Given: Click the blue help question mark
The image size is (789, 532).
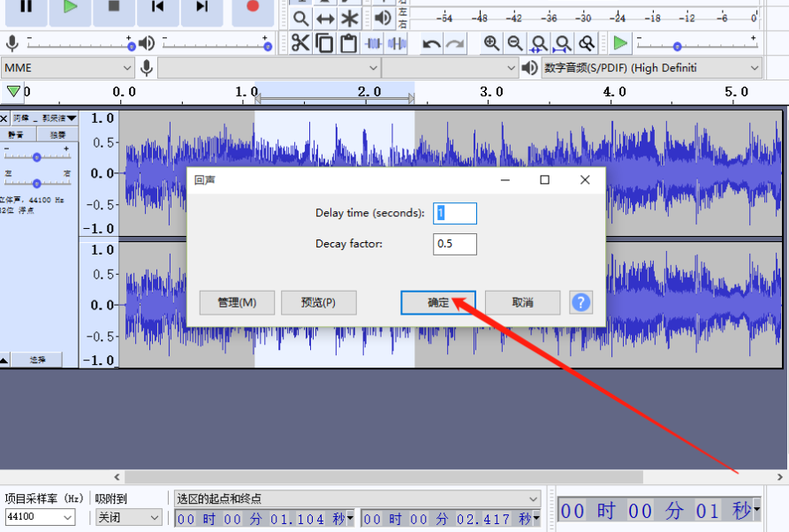Looking at the screenshot, I should [x=580, y=302].
